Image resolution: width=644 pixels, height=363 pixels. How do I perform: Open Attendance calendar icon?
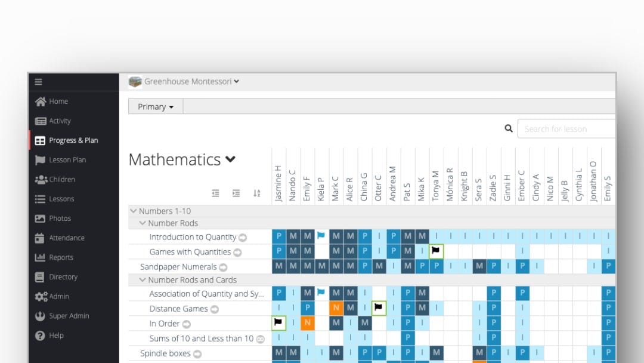[x=39, y=238]
